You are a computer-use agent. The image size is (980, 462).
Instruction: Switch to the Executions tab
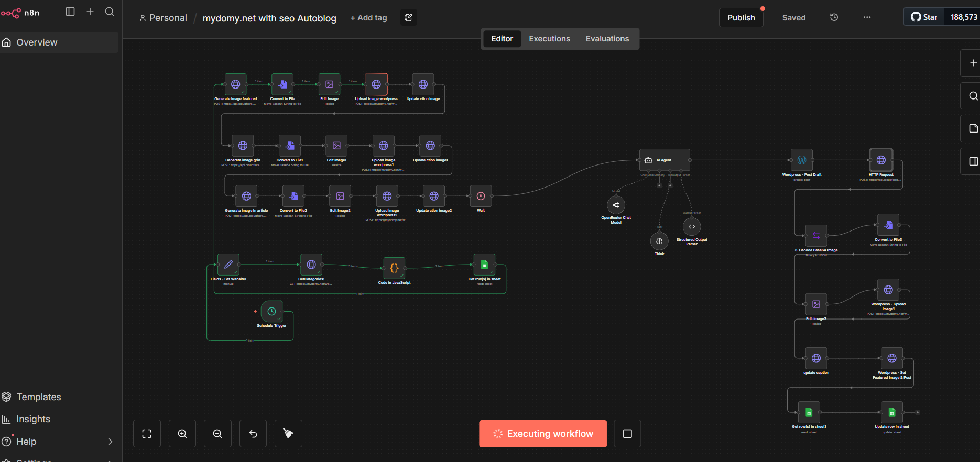[x=549, y=39]
